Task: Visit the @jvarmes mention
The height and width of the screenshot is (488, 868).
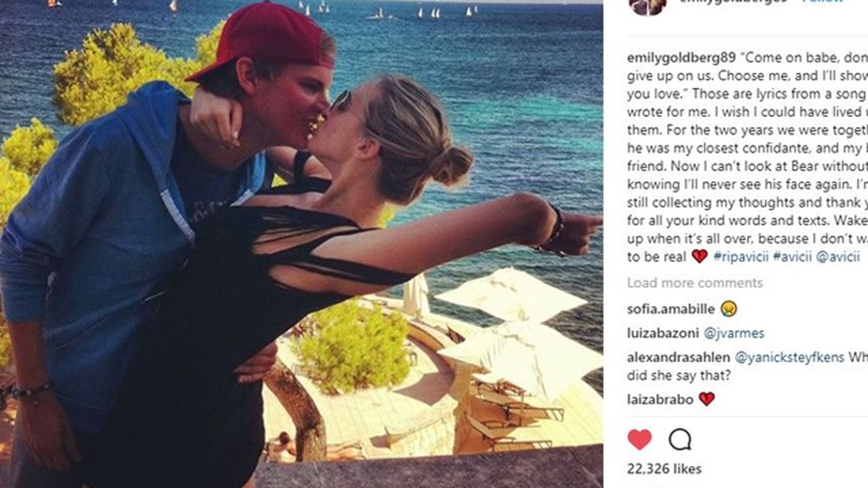Action: pyautogui.click(x=734, y=333)
